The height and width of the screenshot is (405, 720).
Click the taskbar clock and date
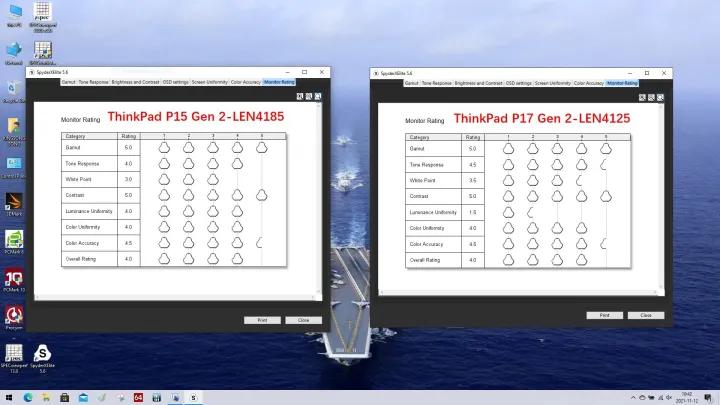point(687,398)
